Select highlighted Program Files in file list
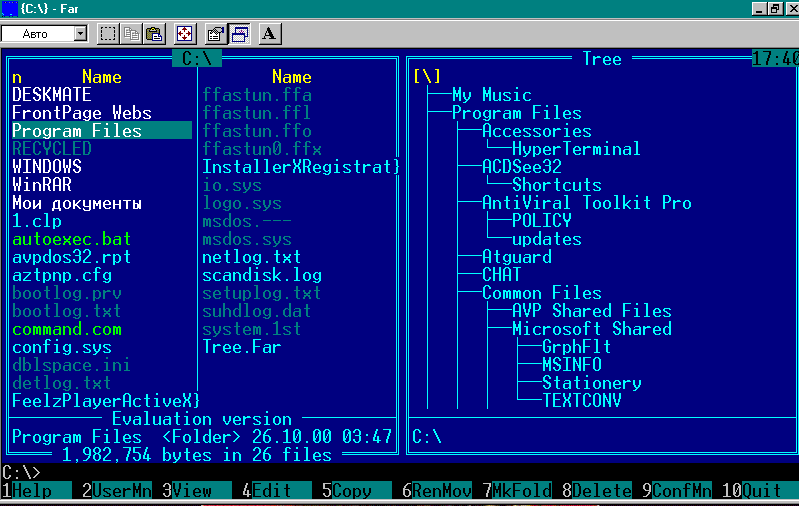The width and height of the screenshot is (799, 506). (x=102, y=131)
